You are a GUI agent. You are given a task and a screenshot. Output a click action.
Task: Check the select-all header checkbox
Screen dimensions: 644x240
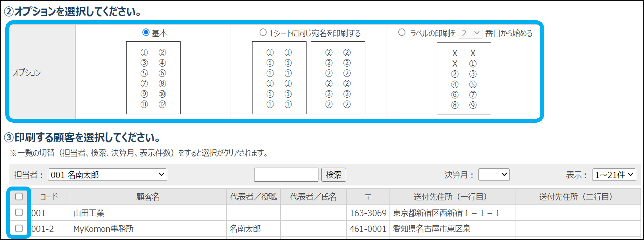[19, 197]
